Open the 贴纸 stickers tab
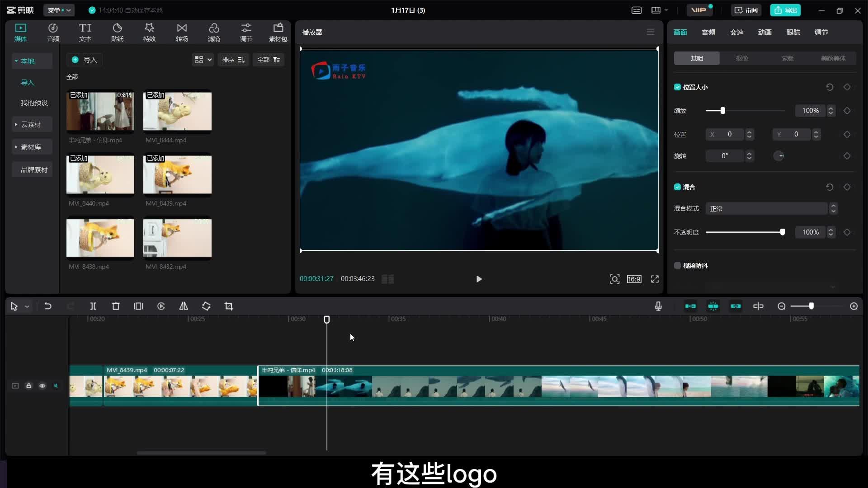The width and height of the screenshot is (868, 488). 117,33
